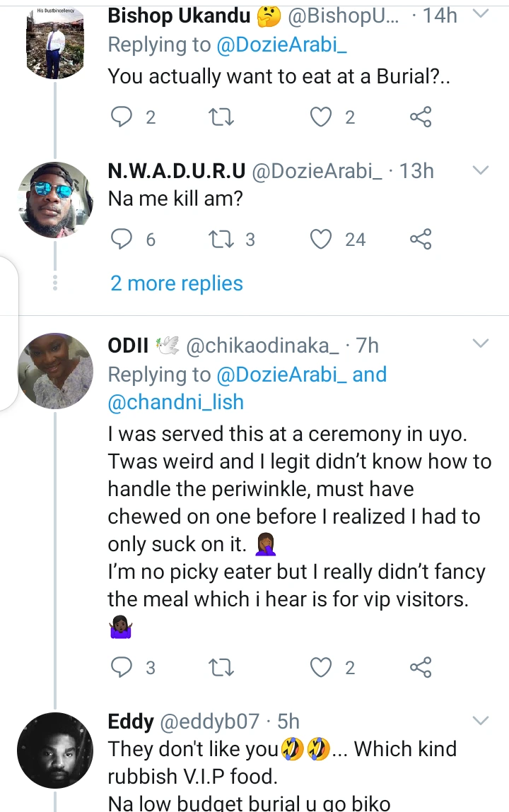View Eddy's profile picture
Viewport: 509px width, 812px height.
click(55, 750)
